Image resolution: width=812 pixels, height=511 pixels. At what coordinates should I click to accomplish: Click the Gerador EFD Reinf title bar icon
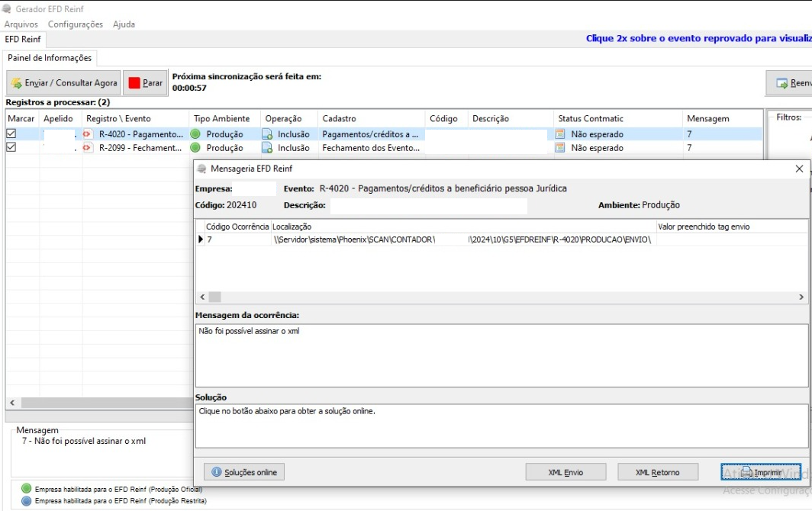coord(7,9)
